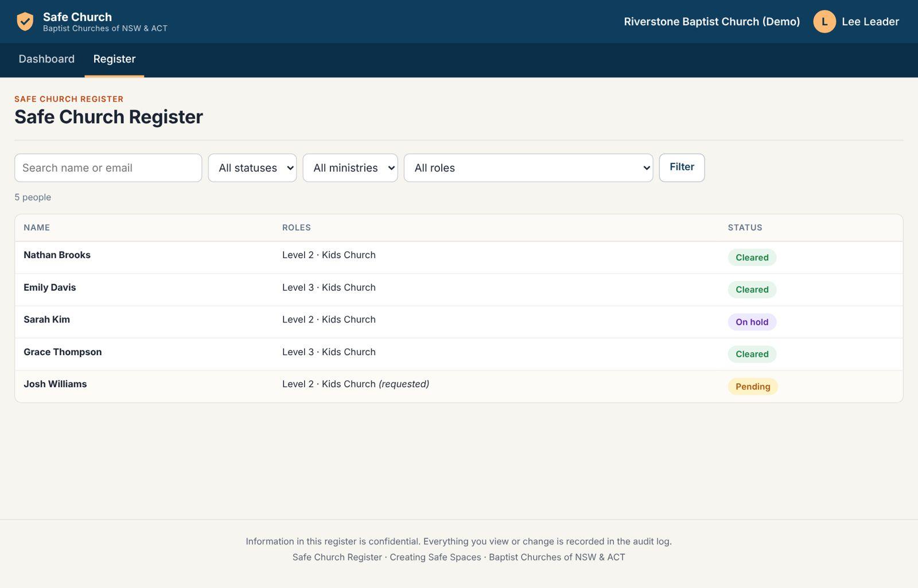
Task: Open Grace Thompson's entry
Action: [63, 352]
